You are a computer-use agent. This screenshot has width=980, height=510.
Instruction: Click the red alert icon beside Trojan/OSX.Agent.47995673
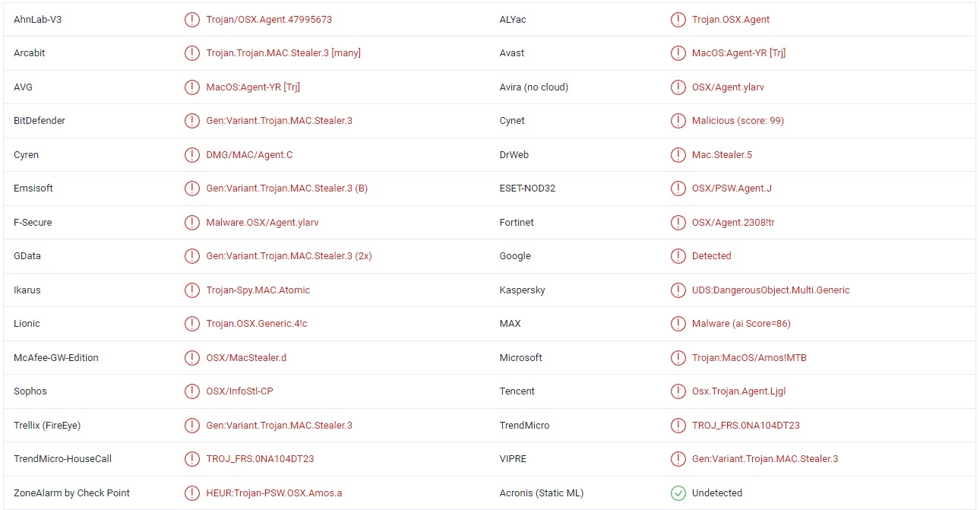point(192,20)
